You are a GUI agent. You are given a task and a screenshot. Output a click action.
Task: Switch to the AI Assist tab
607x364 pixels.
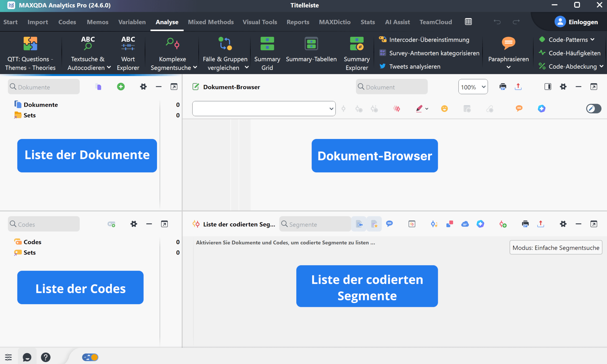[397, 22]
